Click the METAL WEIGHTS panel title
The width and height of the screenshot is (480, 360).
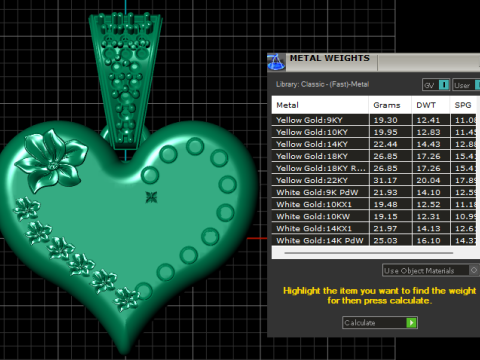tap(330, 58)
